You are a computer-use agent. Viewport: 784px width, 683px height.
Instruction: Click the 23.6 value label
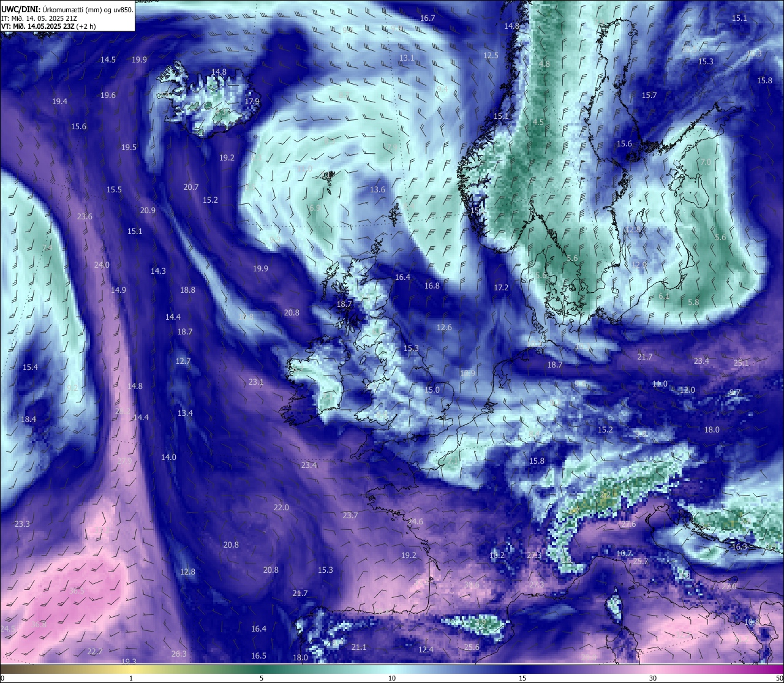tap(85, 216)
